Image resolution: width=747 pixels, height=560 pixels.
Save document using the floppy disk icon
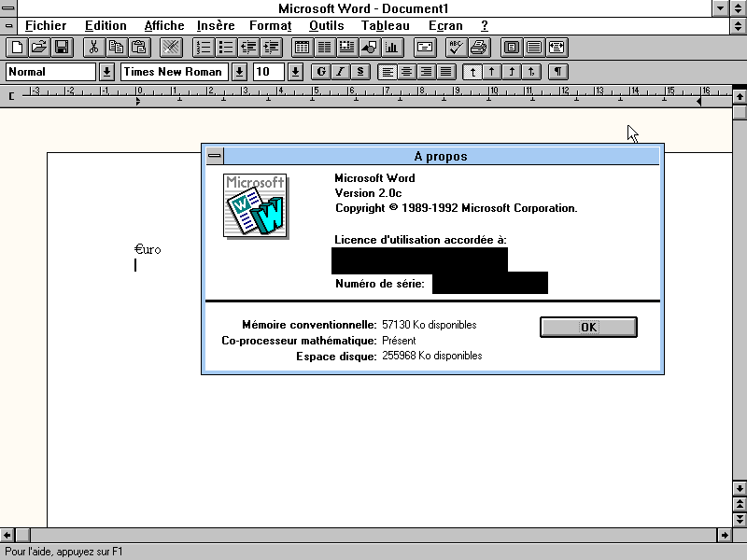pyautogui.click(x=62, y=48)
